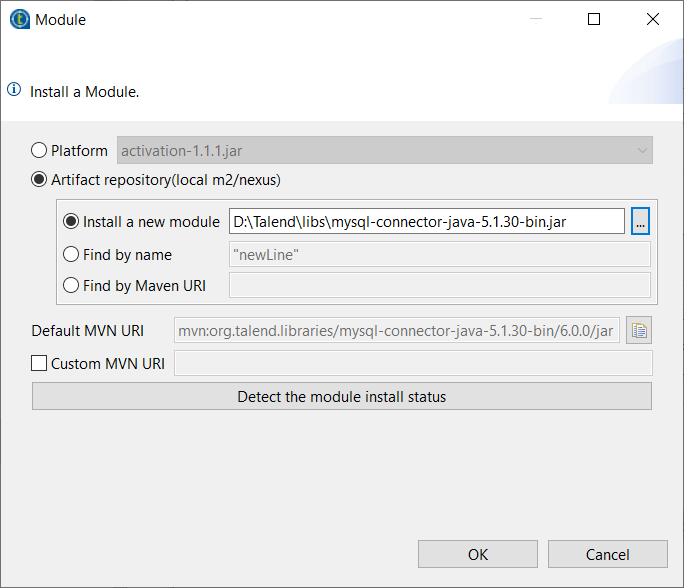Click the copy icon next to Default MVN URI

click(639, 330)
